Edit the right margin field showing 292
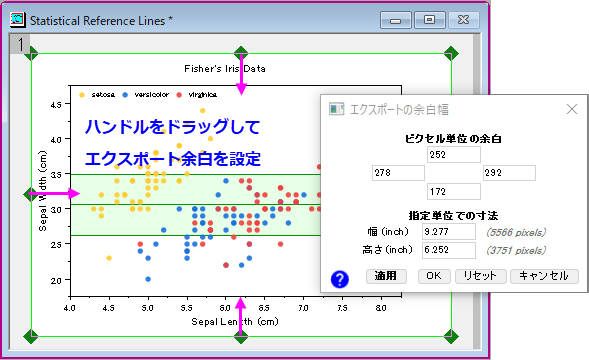The height and width of the screenshot is (360, 589). [x=509, y=173]
